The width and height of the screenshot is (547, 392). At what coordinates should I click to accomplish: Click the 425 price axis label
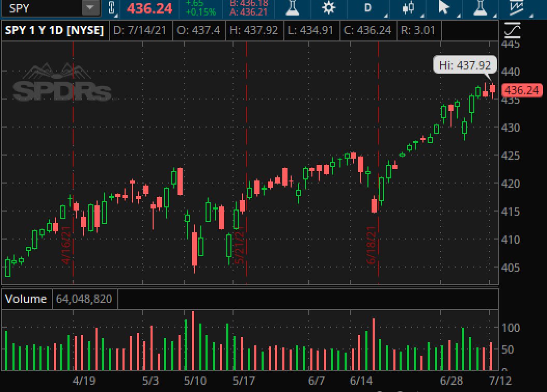[510, 156]
